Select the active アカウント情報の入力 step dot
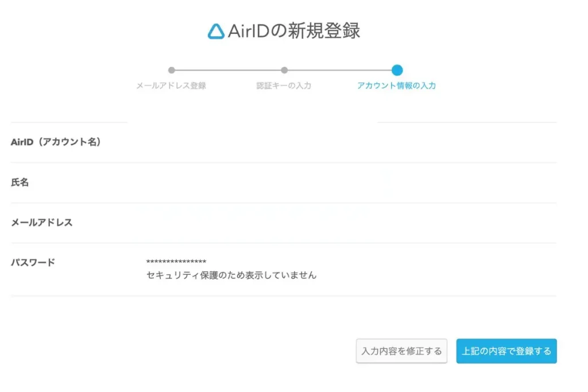This screenshot has height=392, width=588. click(x=397, y=70)
